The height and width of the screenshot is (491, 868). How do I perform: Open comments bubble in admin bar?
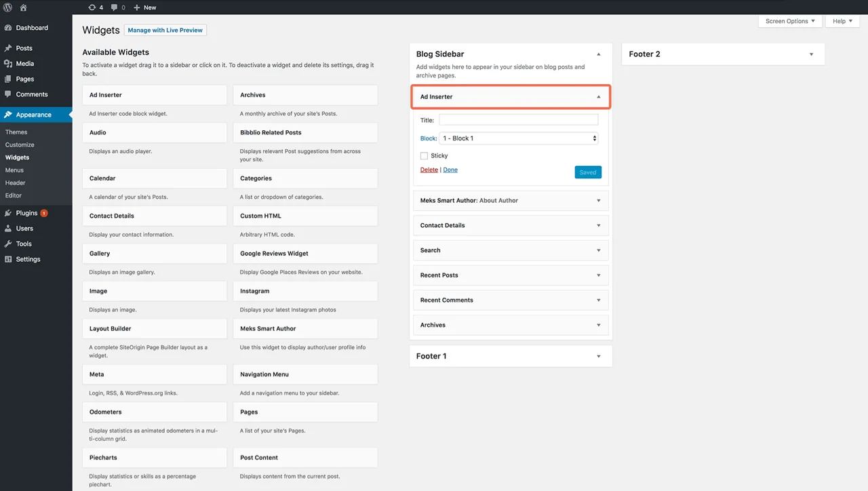coord(118,7)
